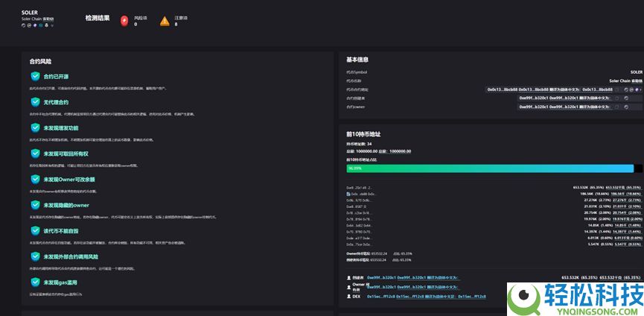Image resolution: width=644 pixels, height=316 pixels.
Task: Click the top-10 holders percentage bar
Action: point(494,168)
